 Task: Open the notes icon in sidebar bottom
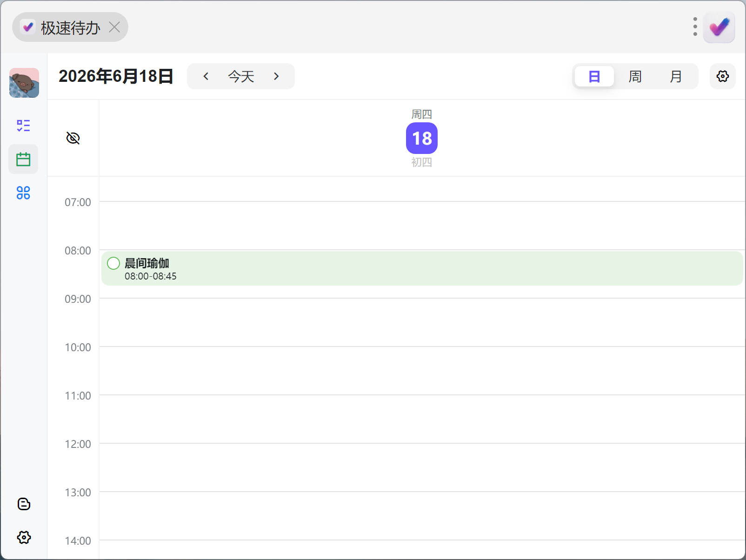coord(24,504)
